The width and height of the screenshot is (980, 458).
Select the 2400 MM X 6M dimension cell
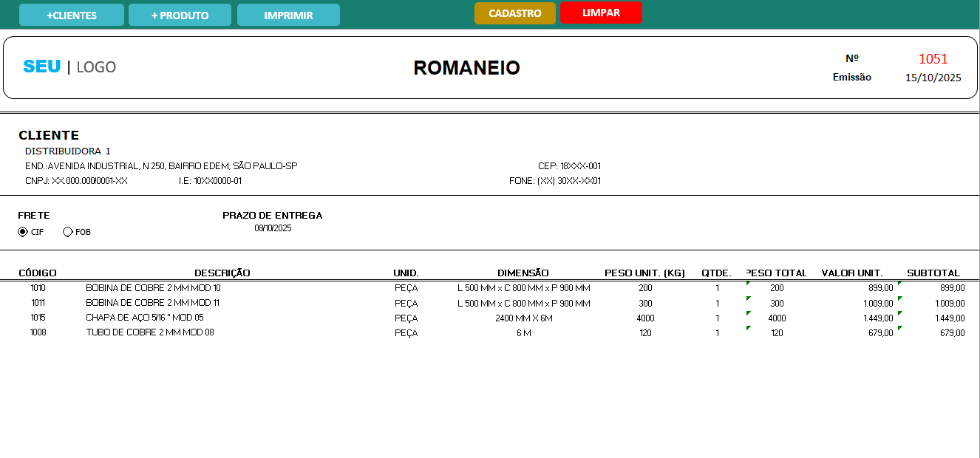point(523,318)
